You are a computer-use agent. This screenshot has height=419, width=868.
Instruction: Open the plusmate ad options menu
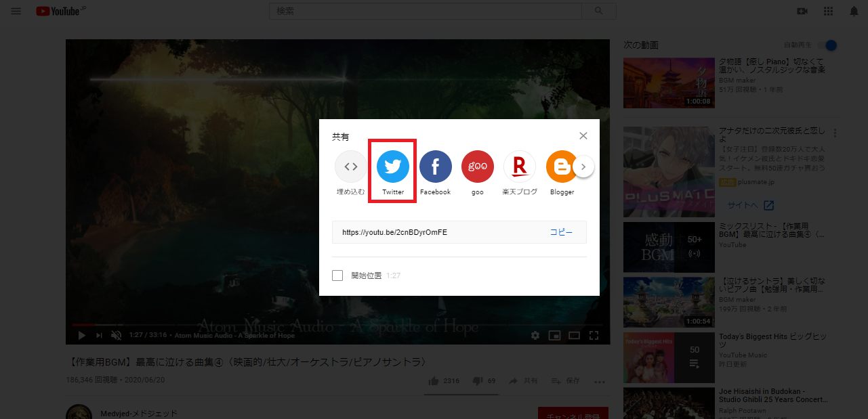click(835, 133)
